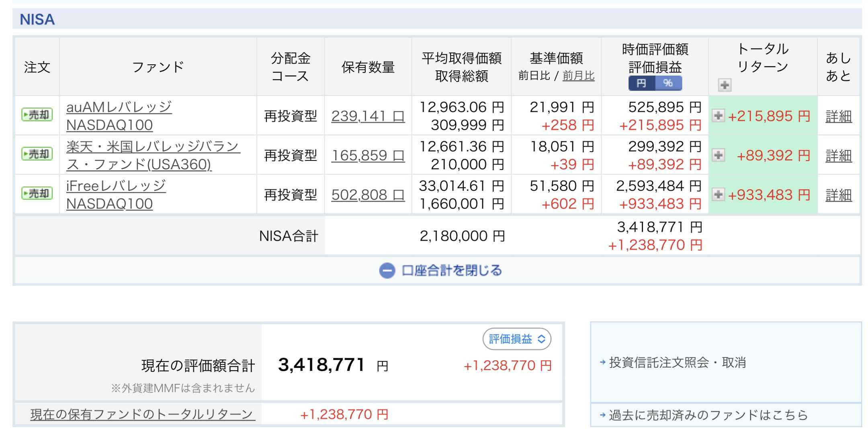This screenshot has height=429, width=868.
Task: Click 239,141口 holding quantity link
Action: [368, 116]
